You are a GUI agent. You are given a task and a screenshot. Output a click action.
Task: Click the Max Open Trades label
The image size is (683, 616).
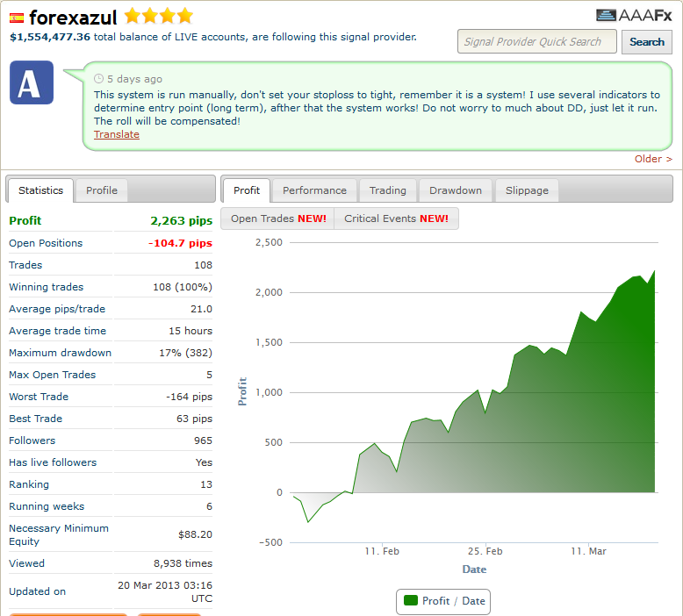point(53,375)
